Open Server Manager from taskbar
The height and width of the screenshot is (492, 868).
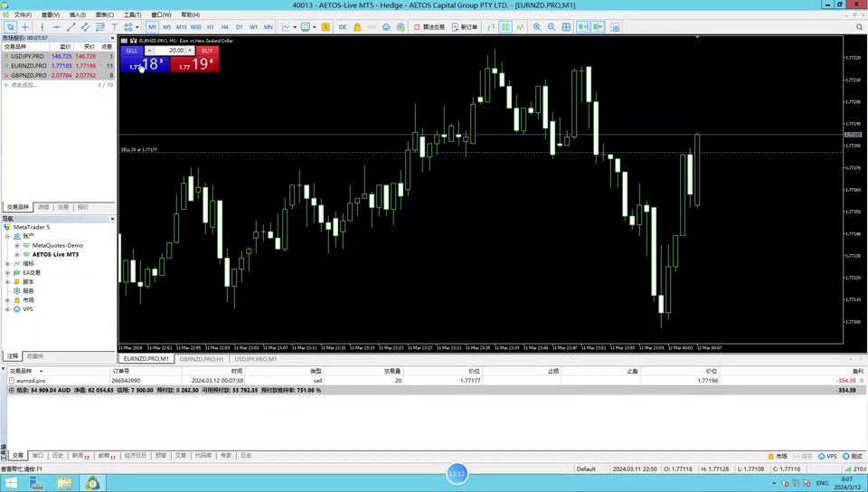point(37,483)
